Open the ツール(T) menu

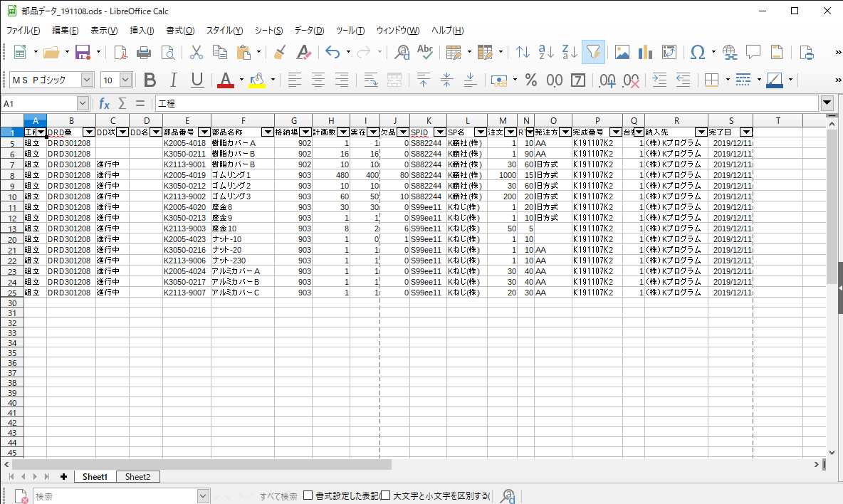point(350,31)
